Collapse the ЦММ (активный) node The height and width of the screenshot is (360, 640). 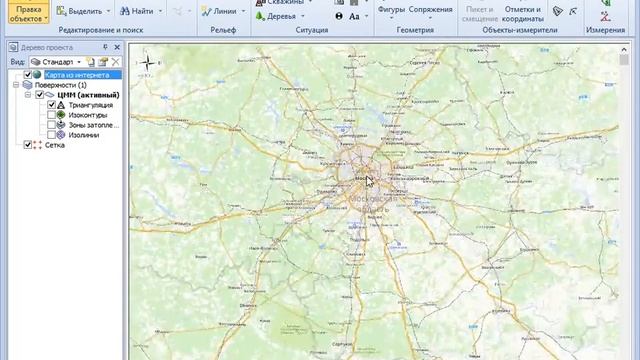pyautogui.click(x=28, y=95)
